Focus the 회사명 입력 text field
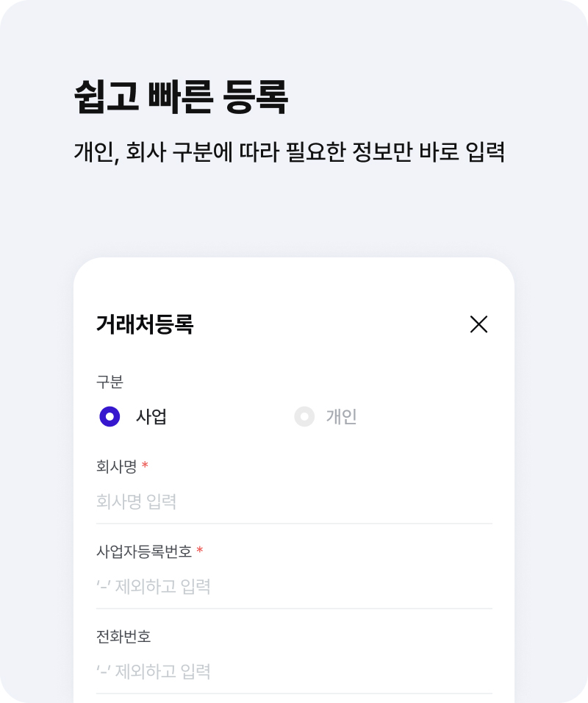This screenshot has height=703, width=588. [x=294, y=502]
